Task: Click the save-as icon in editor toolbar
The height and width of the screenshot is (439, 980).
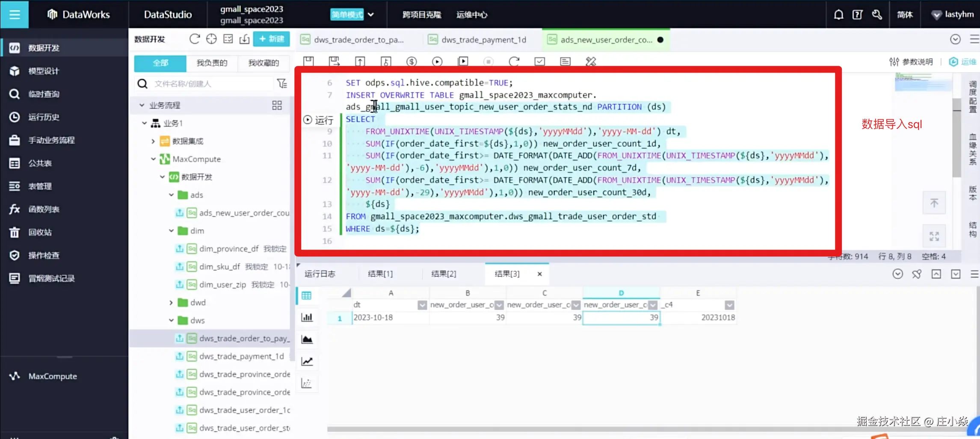Action: (x=334, y=61)
